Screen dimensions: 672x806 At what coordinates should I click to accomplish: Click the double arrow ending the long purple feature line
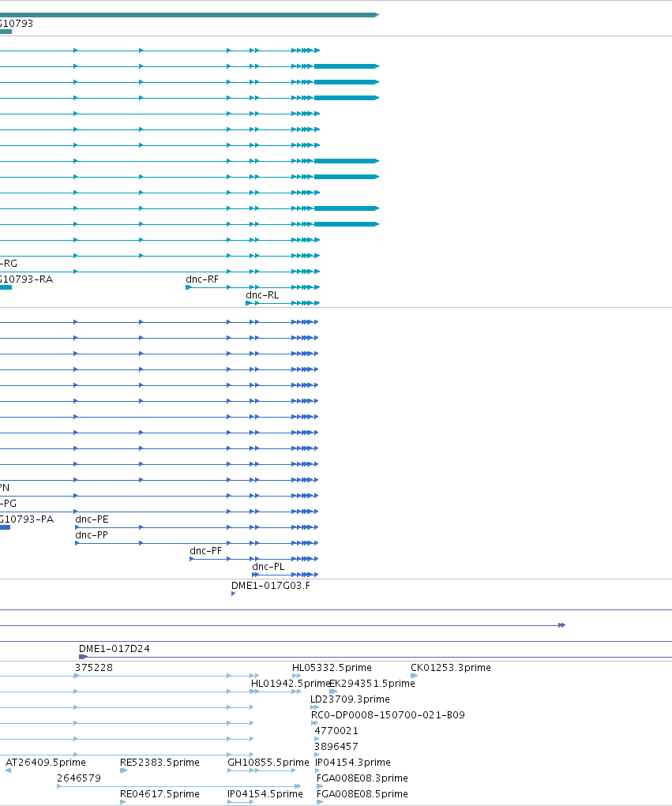(562, 625)
